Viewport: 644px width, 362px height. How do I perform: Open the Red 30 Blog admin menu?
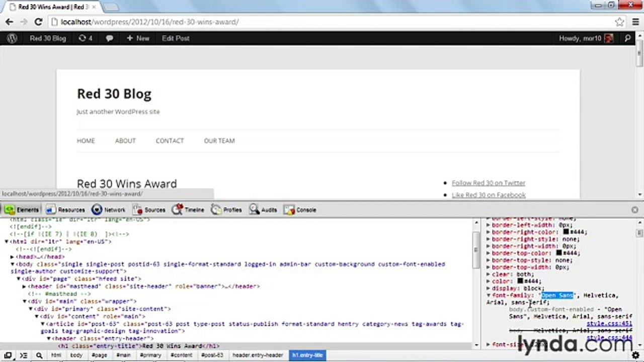pos(48,38)
